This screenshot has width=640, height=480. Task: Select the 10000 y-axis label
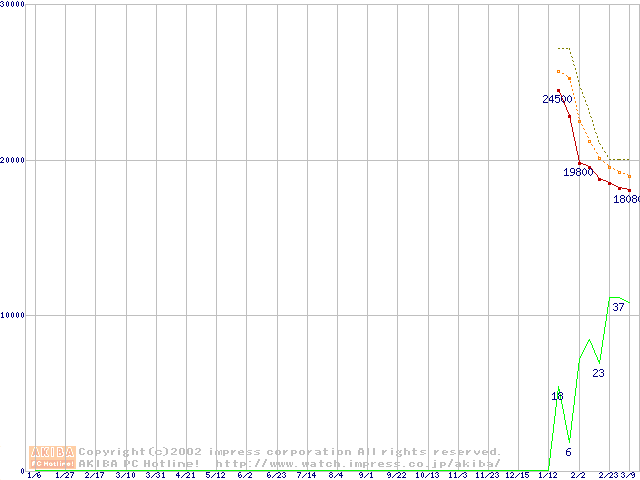point(14,315)
